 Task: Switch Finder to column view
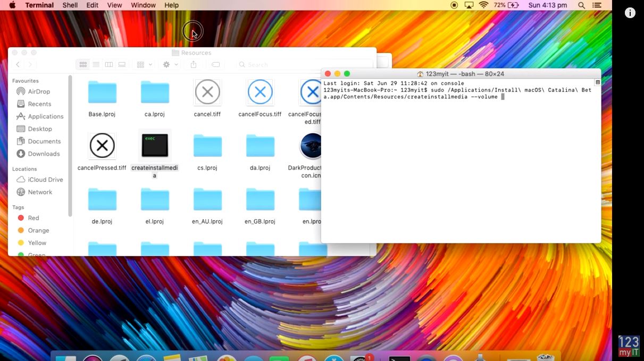coord(109,64)
